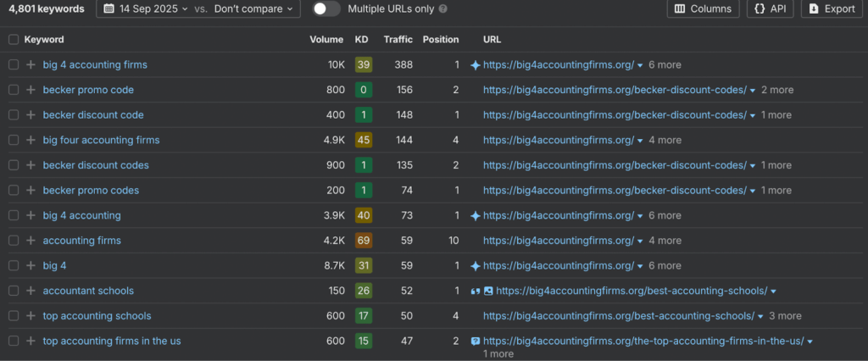868x361 pixels.
Task: Click the plus icon next to "accounting firms" keyword
Action: click(x=31, y=241)
